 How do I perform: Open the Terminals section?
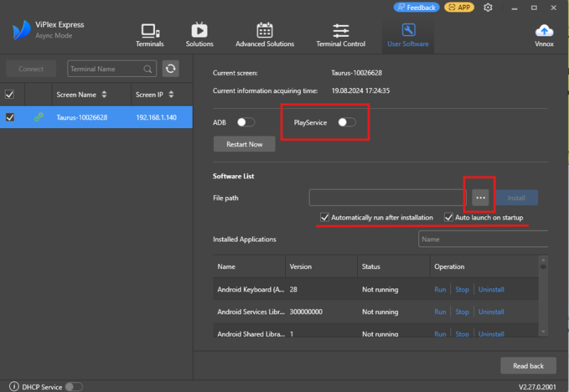149,35
